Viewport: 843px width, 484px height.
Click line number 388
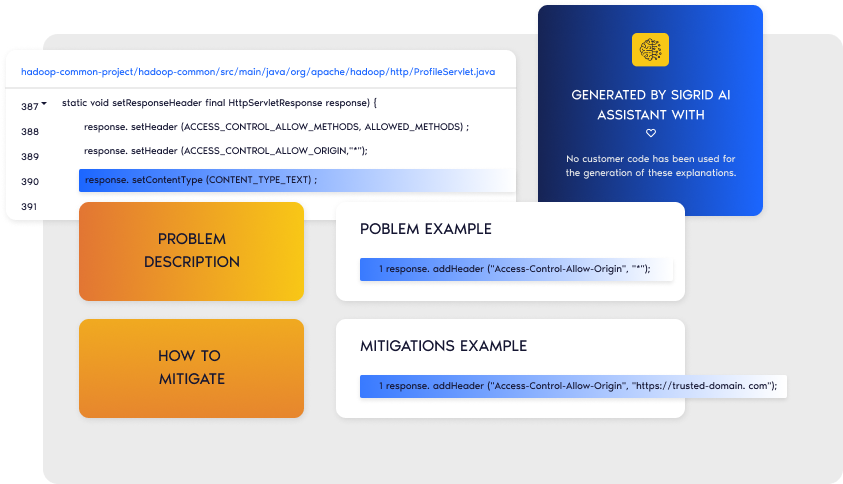click(x=30, y=132)
